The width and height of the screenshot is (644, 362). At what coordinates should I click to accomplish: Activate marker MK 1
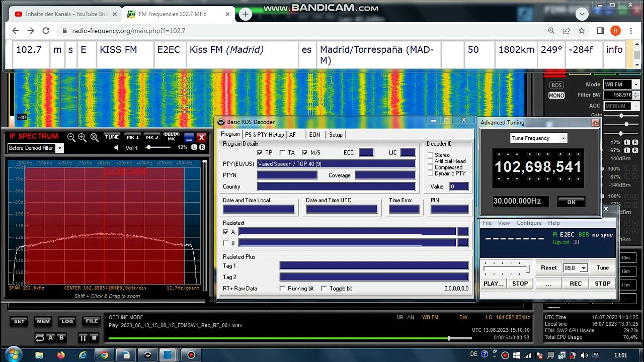(132, 137)
